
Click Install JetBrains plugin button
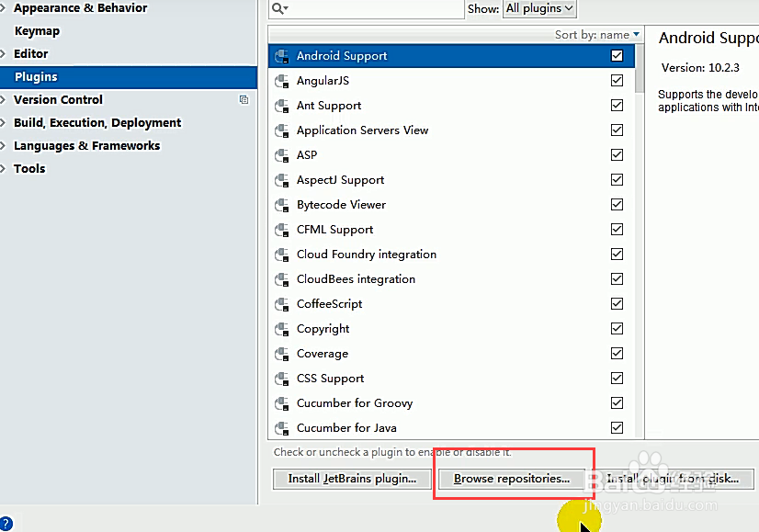352,479
